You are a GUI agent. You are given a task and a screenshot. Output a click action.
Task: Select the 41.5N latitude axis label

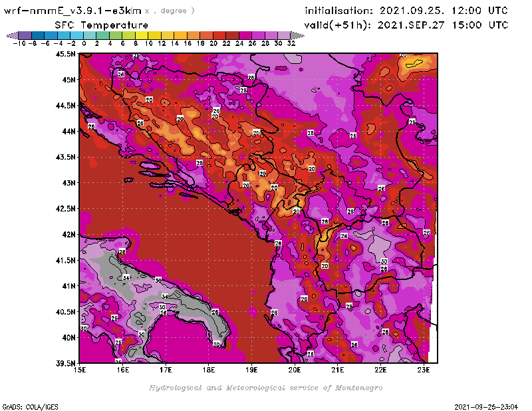coord(65,260)
